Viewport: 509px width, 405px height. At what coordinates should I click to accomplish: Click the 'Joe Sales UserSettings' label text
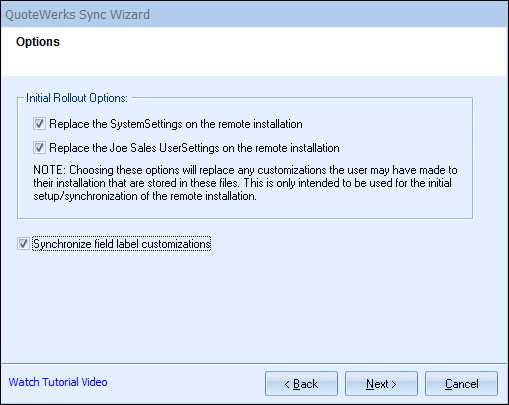[194, 148]
